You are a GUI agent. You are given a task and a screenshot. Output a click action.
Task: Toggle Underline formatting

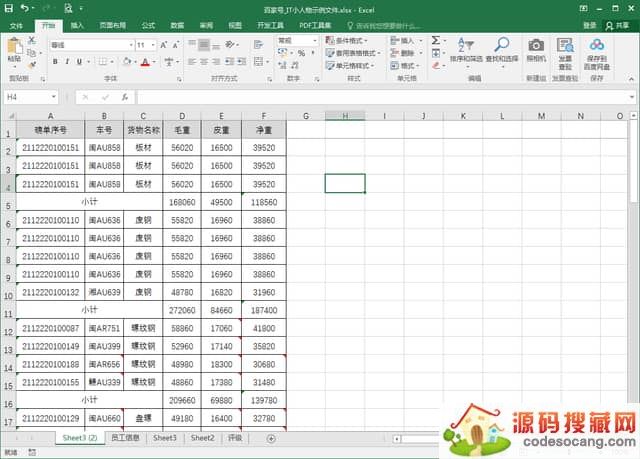(81, 62)
